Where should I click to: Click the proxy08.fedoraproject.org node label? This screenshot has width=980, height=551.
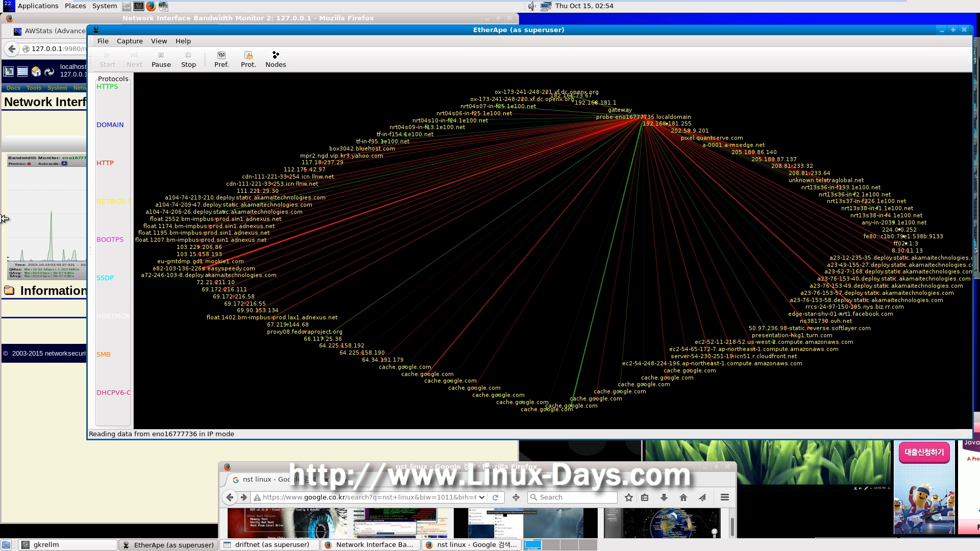click(304, 332)
